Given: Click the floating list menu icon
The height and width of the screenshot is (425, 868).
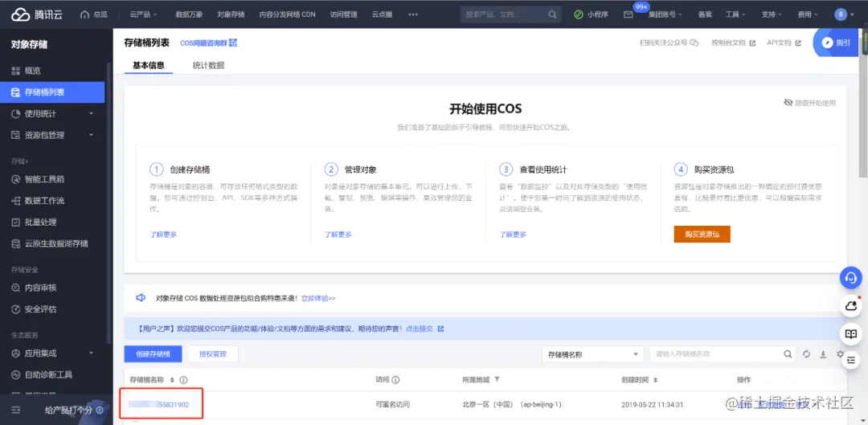Looking at the screenshot, I should [851, 360].
